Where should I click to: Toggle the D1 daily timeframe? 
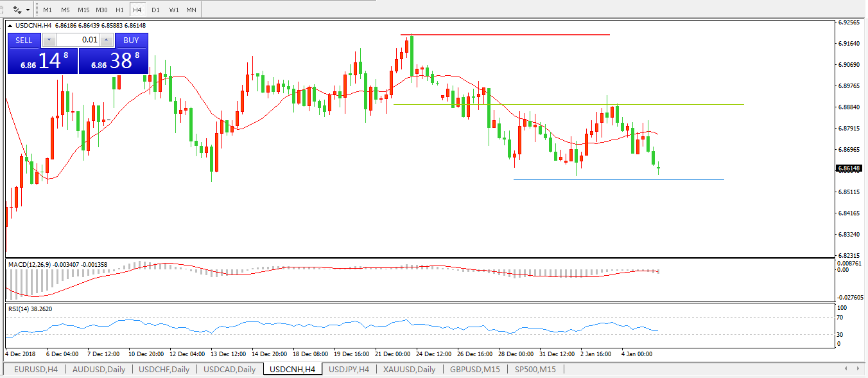click(155, 10)
